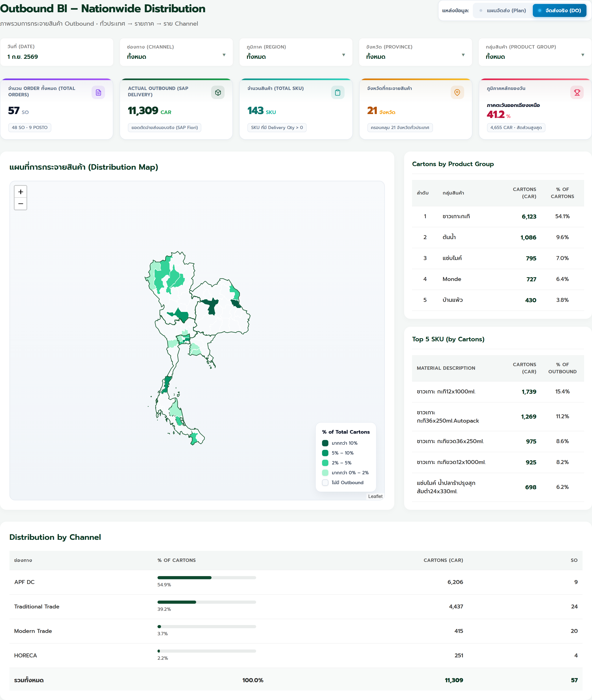The width and height of the screenshot is (592, 700).
Task: Click the Traditional Trade progress bar
Action: pyautogui.click(x=206, y=602)
